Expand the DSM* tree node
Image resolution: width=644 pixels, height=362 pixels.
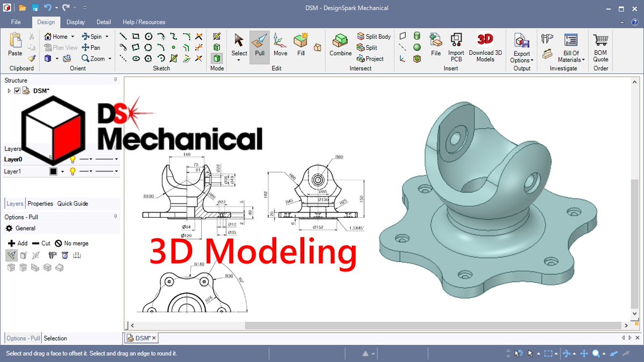9,91
